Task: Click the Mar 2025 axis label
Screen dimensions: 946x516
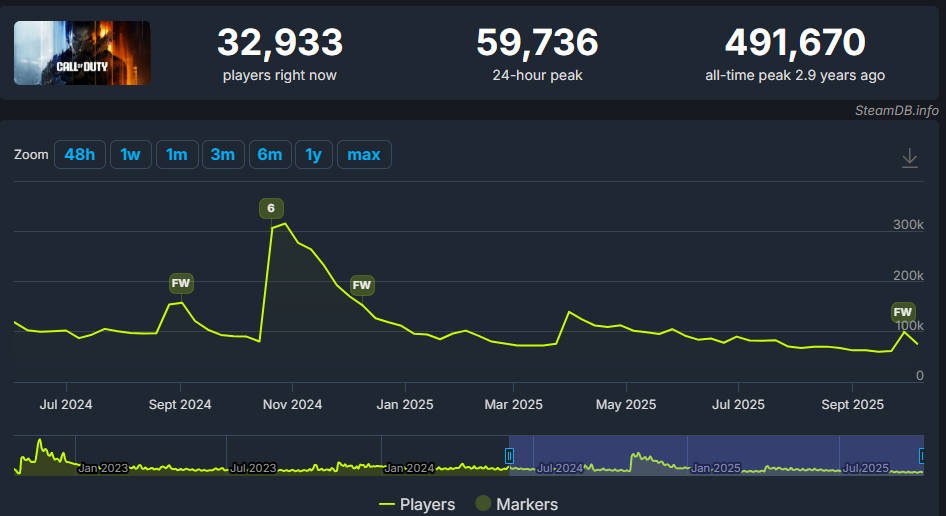Action: (x=513, y=404)
